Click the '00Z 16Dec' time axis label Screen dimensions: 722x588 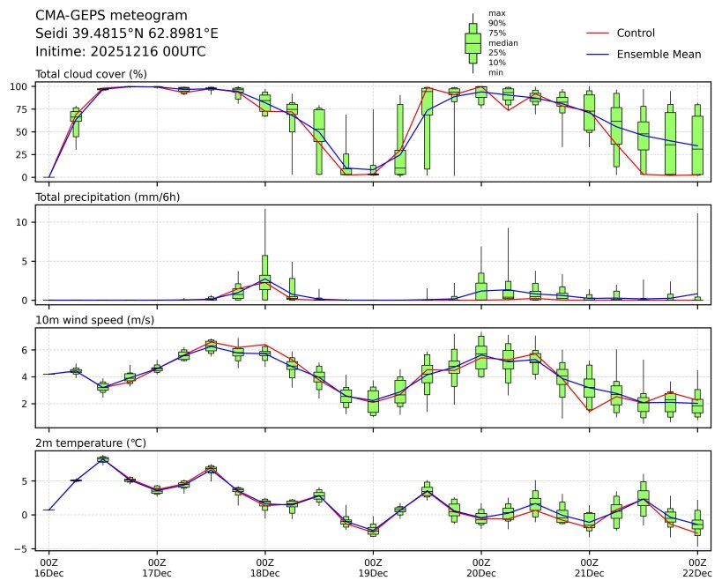(x=48, y=569)
